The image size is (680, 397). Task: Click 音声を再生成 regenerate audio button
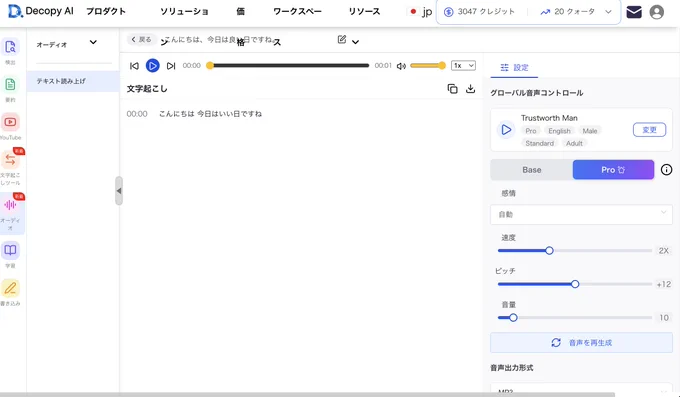click(x=581, y=343)
